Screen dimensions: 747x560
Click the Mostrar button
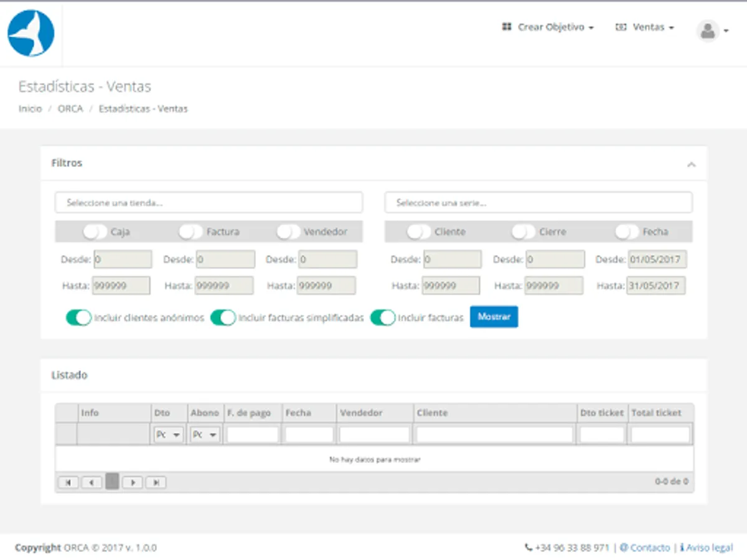tap(494, 317)
